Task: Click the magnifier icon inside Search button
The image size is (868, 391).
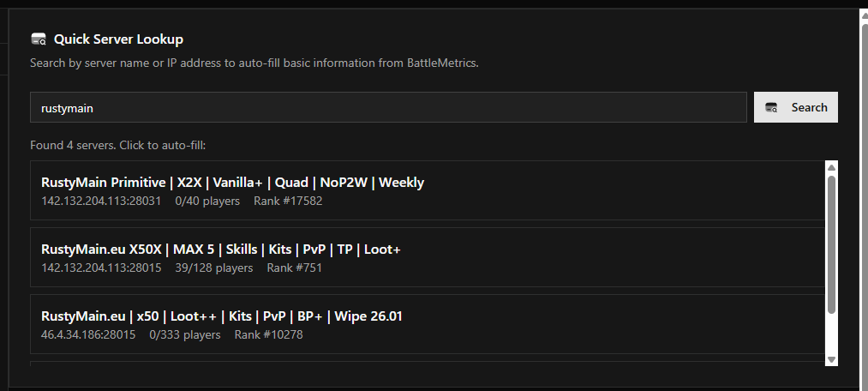Action: click(x=772, y=107)
